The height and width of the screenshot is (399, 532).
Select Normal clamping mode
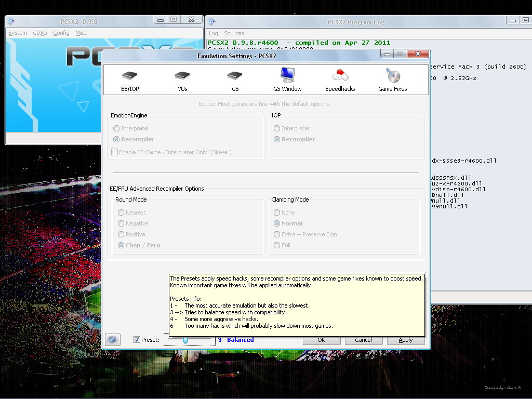click(277, 223)
